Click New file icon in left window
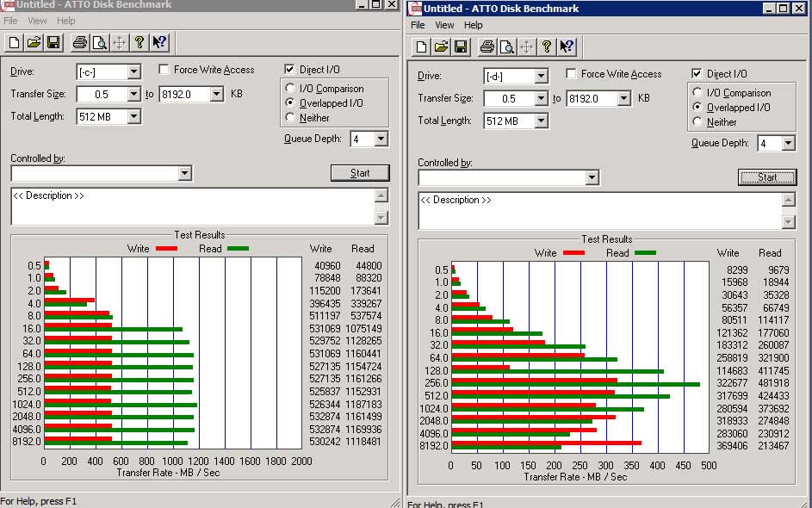 (14, 42)
